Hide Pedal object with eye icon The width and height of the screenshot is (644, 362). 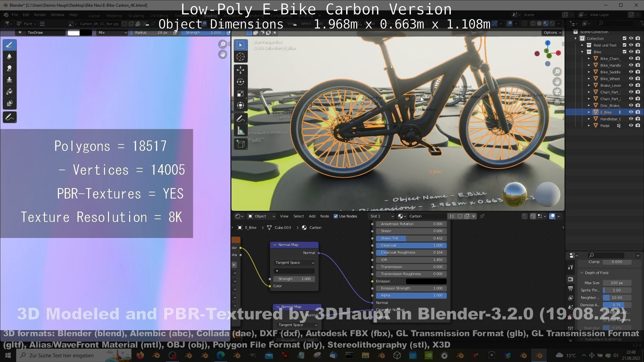631,126
